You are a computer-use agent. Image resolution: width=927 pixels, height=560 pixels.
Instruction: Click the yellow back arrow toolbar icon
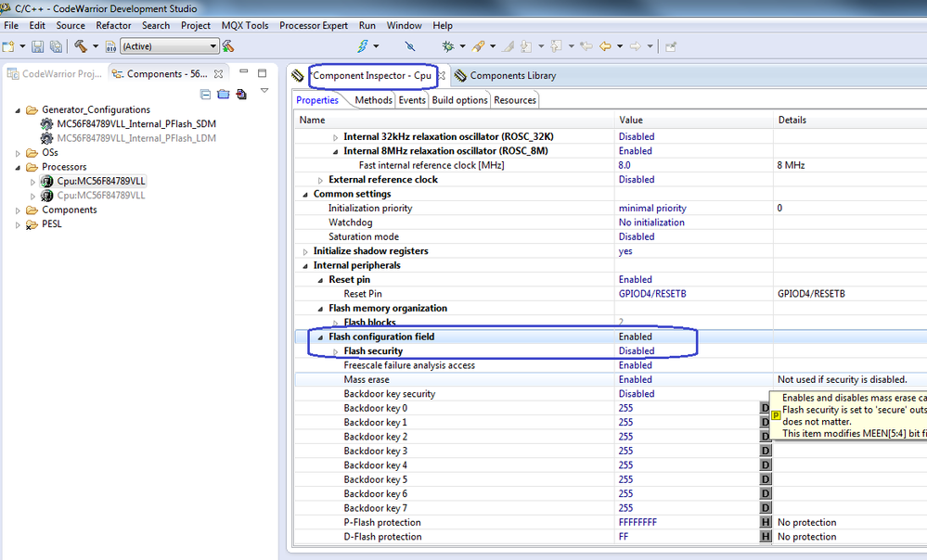pos(605,46)
